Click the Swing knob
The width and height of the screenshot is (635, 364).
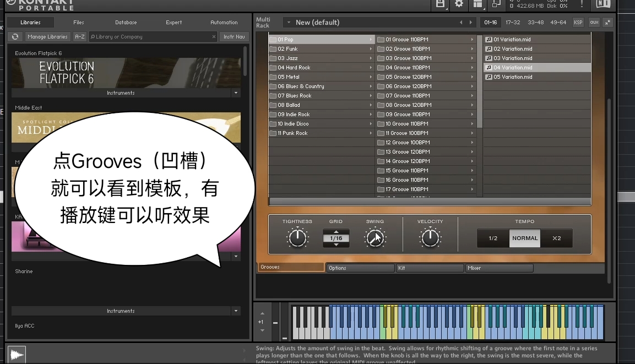click(x=375, y=238)
